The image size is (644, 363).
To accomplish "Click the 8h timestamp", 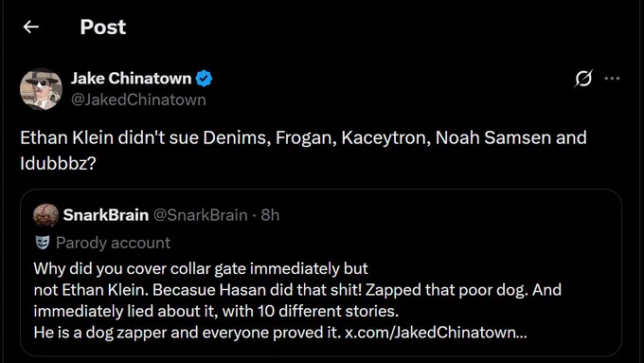I will [x=270, y=215].
